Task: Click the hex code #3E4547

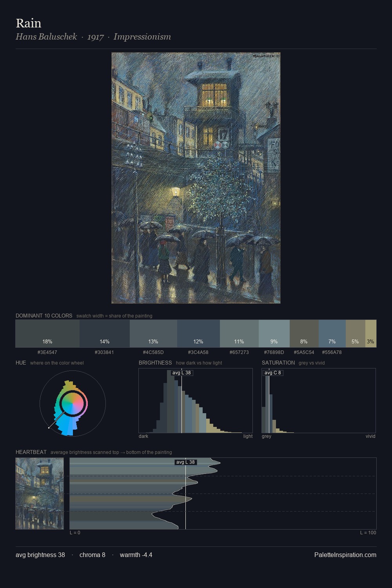Action: coord(47,352)
